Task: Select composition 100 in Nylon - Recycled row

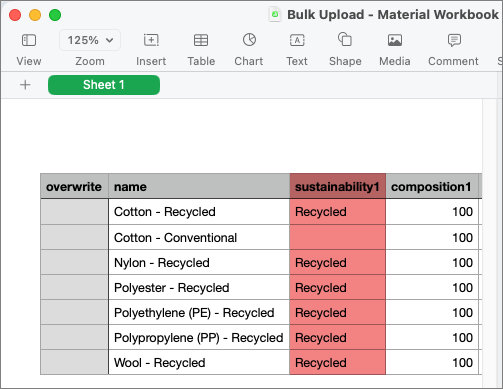Action: pos(432,262)
